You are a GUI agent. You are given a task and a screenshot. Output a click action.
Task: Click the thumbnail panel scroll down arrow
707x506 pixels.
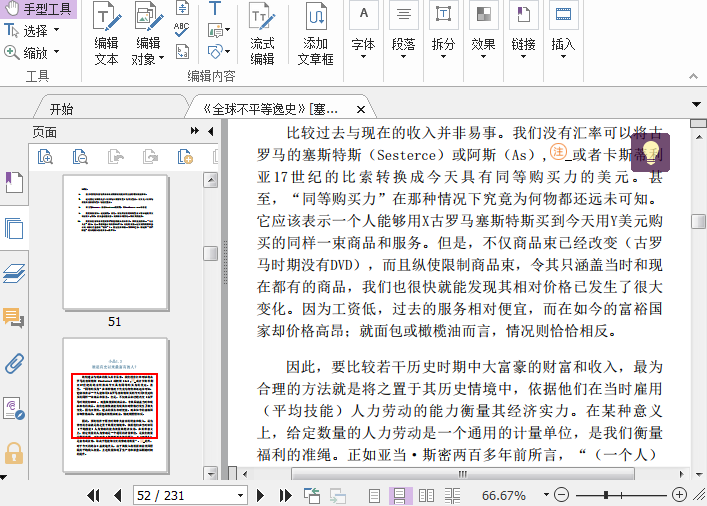click(211, 473)
